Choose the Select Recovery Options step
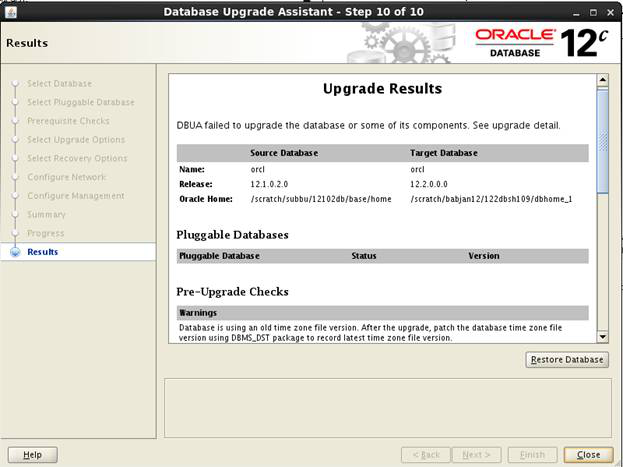 click(x=77, y=158)
